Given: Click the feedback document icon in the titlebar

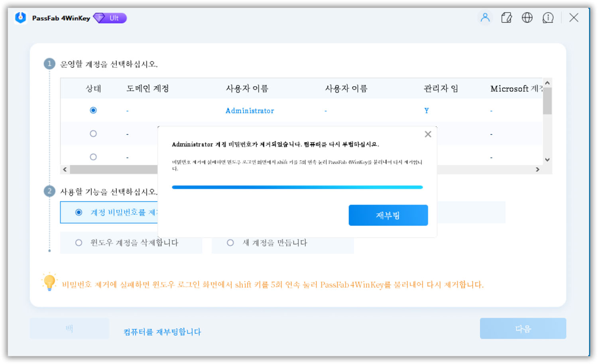Looking at the screenshot, I should 506,18.
